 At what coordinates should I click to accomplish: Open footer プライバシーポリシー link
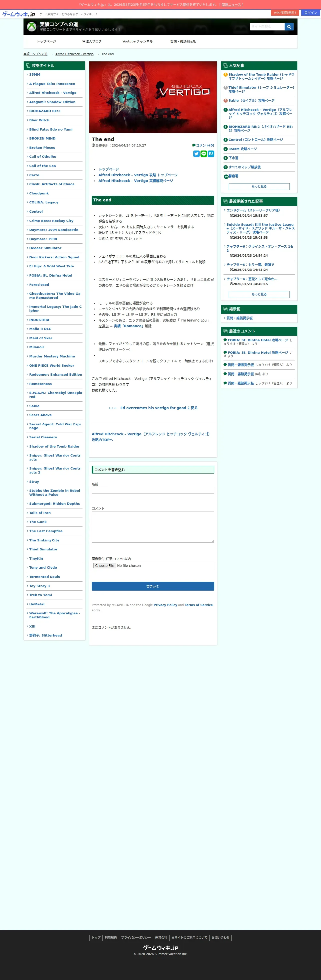tap(136, 937)
